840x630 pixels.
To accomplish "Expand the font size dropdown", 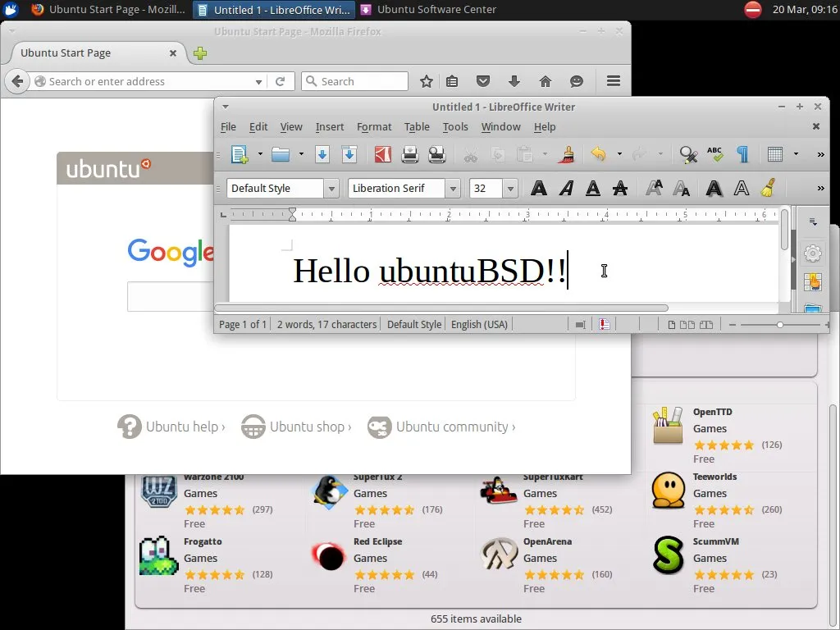I will click(x=509, y=189).
